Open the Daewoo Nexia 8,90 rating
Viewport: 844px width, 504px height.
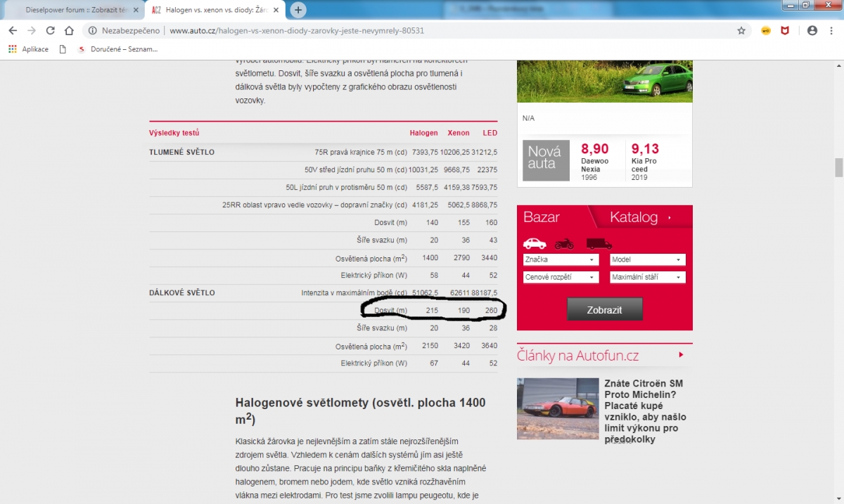pos(595,162)
